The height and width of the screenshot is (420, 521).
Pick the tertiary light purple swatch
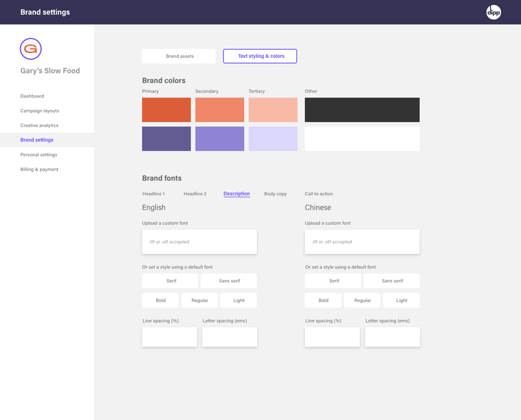(x=273, y=138)
